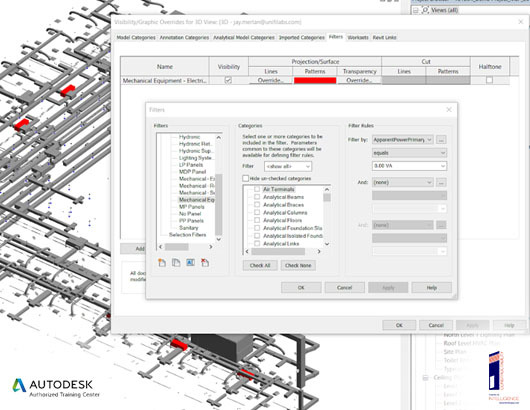Image resolution: width=530 pixels, height=410 pixels.
Task: Check Hide un-checked categories
Action: pos(246,178)
